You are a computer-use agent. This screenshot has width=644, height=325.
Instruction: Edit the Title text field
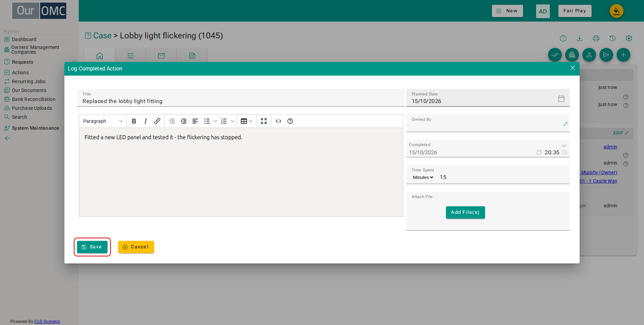click(241, 98)
